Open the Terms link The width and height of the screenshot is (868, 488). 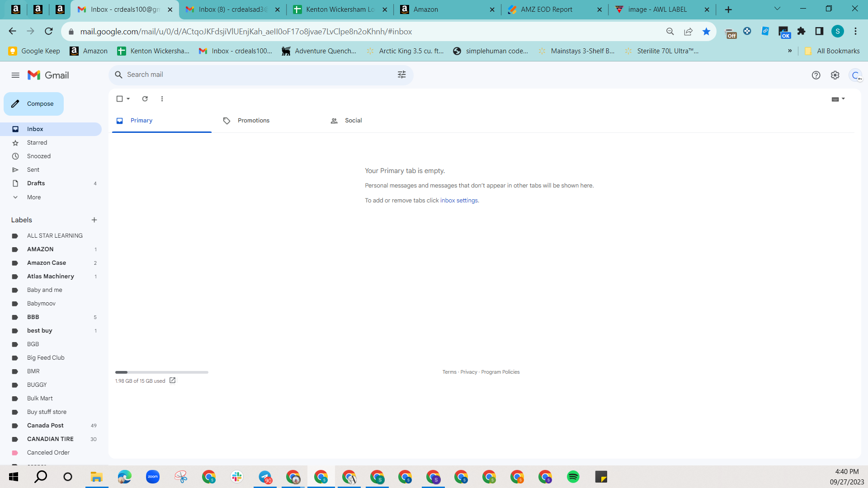point(449,372)
